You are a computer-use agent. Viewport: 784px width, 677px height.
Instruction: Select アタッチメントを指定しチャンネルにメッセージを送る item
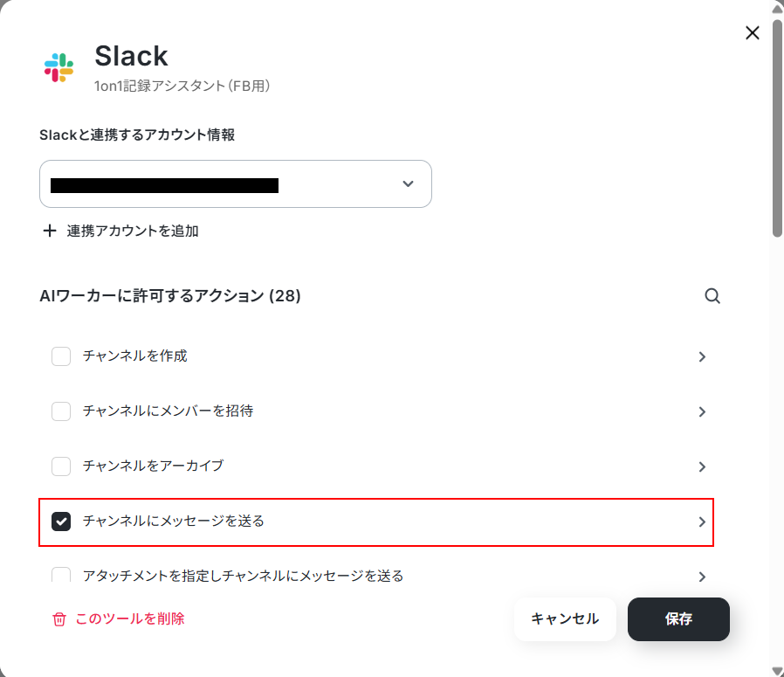376,576
